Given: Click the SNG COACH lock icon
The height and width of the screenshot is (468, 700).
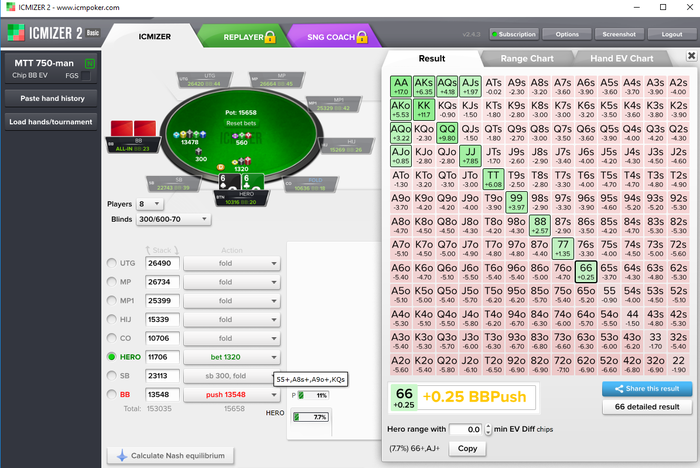Looking at the screenshot, I should click(362, 37).
